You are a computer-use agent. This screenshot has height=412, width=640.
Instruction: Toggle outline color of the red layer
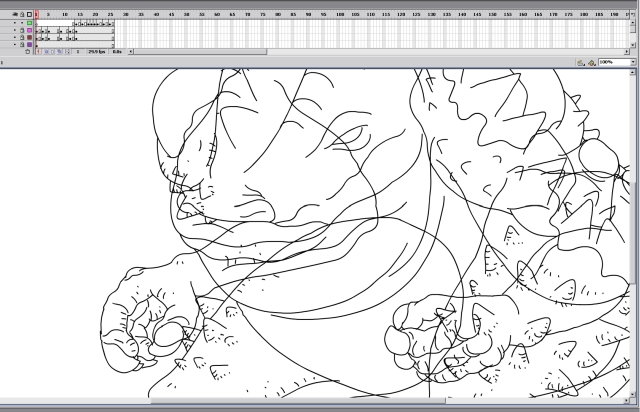[29, 37]
